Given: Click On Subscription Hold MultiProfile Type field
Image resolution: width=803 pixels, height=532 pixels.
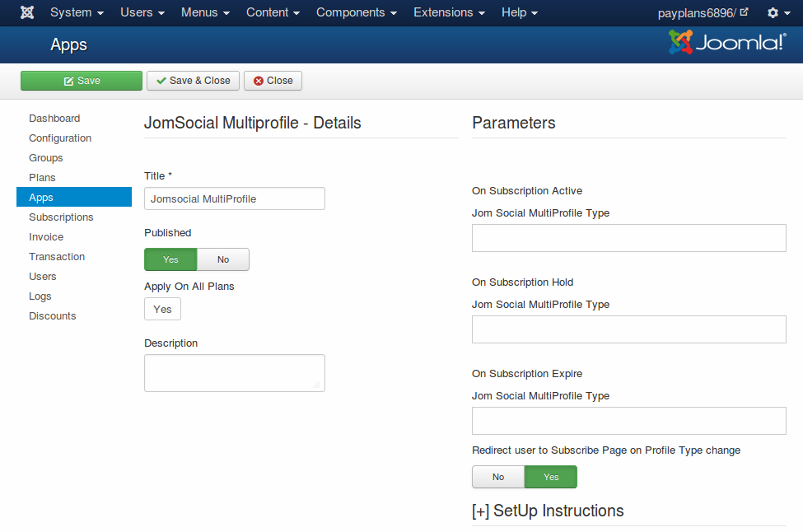Looking at the screenshot, I should [629, 329].
